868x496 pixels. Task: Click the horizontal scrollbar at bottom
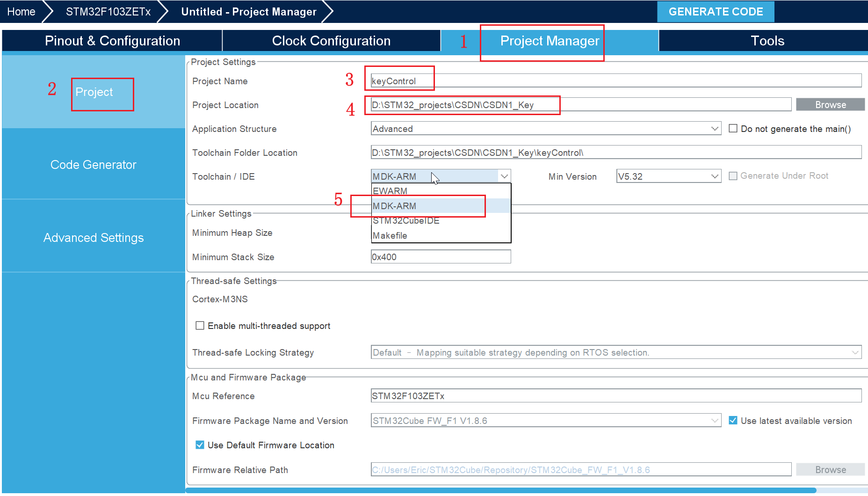(x=501, y=490)
